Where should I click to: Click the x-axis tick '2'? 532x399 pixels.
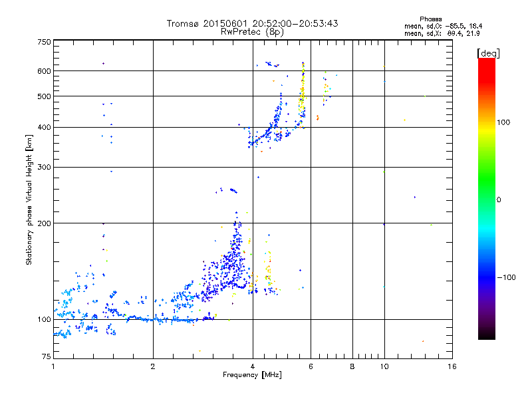point(153,366)
